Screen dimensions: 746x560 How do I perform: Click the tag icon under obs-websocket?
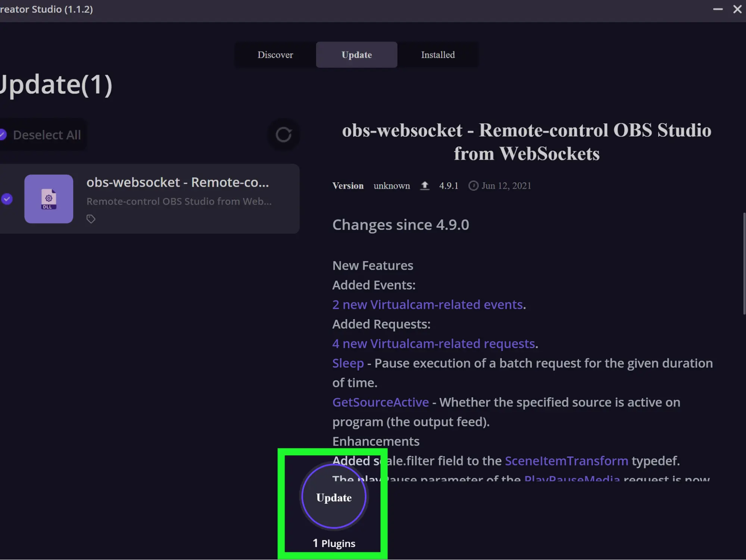coord(91,219)
